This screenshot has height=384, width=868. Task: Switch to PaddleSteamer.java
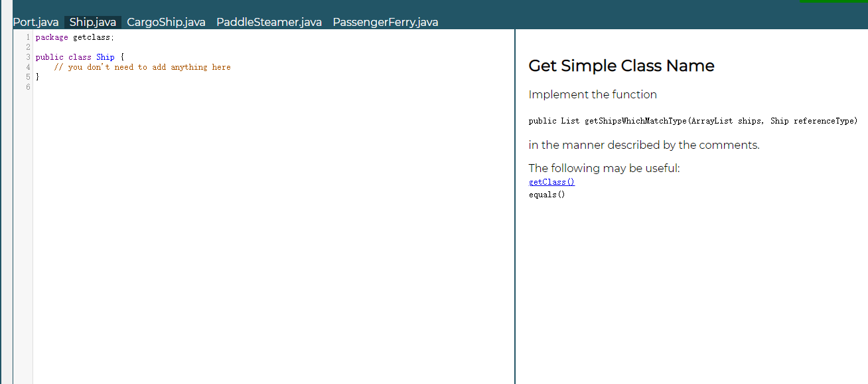pos(268,21)
